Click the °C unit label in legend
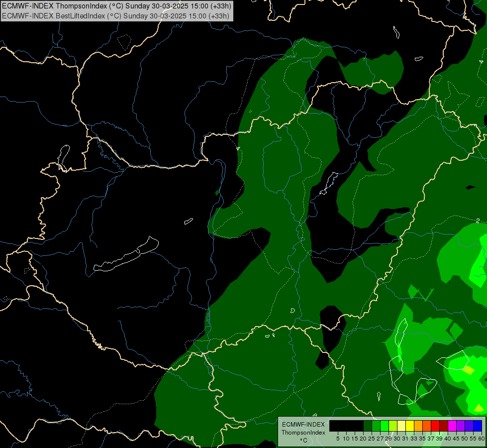 coord(303,440)
